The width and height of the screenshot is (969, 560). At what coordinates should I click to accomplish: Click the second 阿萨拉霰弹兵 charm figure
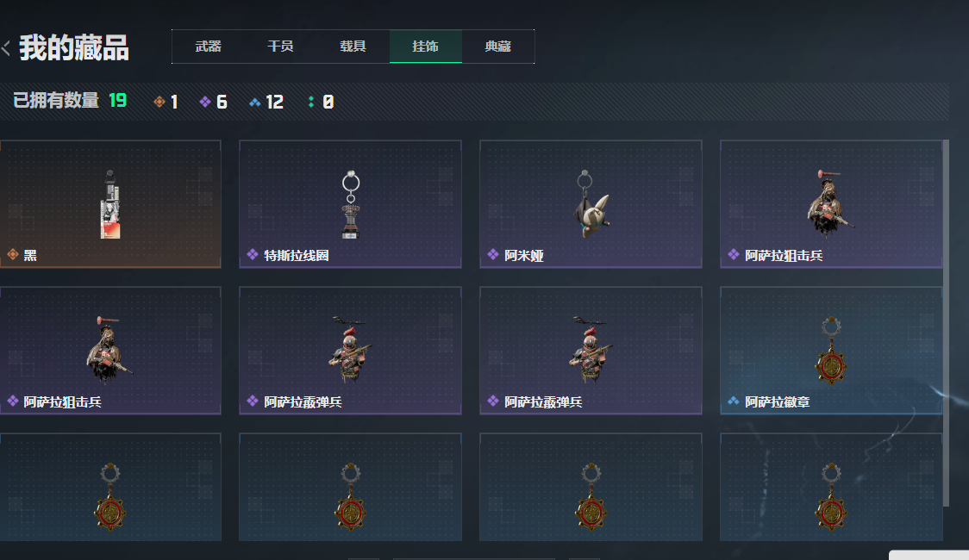point(591,350)
